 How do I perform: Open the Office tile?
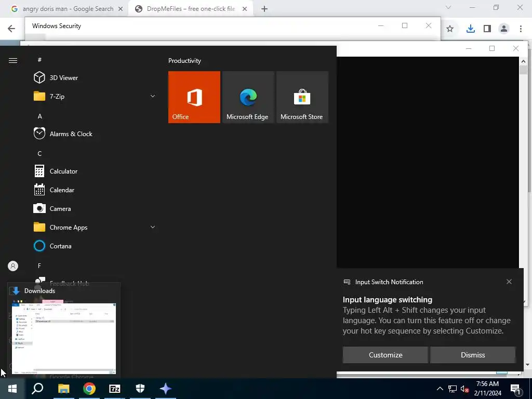194,97
